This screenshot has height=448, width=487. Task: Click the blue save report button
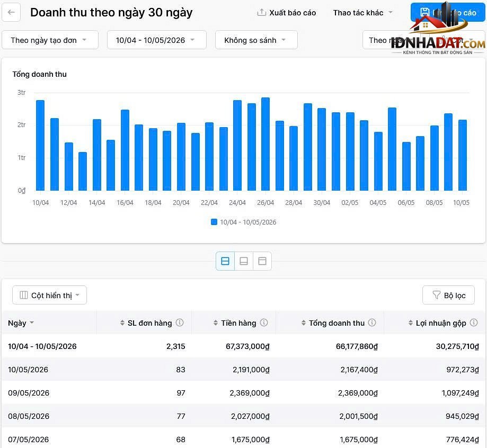(x=448, y=12)
